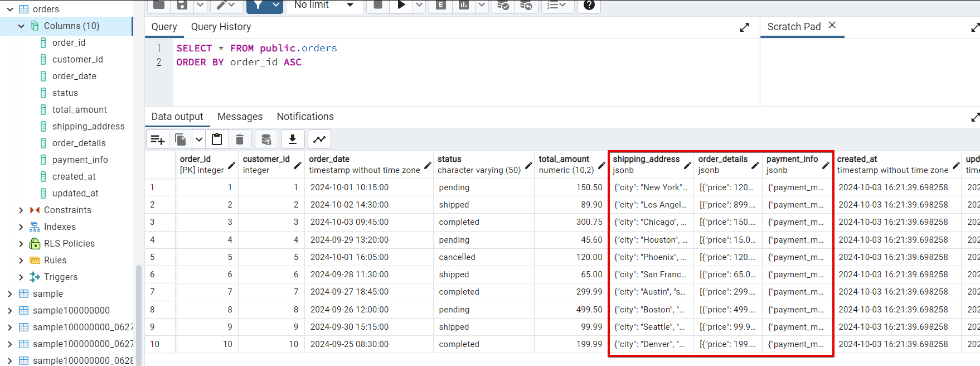Select the updated_at column in the tree
The image size is (980, 366).
(75, 193)
